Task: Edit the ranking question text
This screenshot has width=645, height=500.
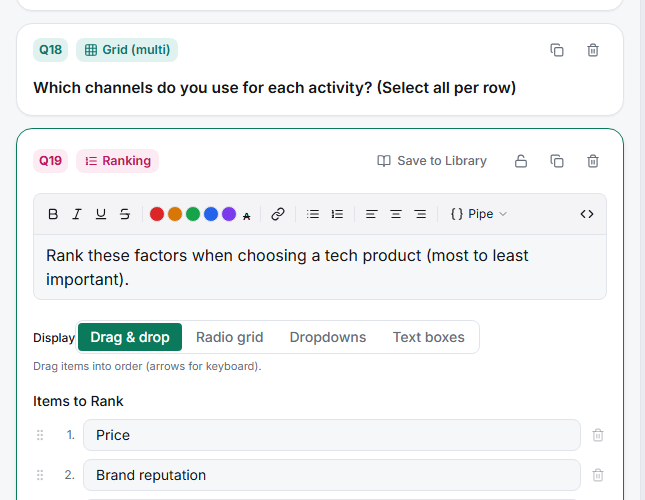Action: pyautogui.click(x=320, y=267)
